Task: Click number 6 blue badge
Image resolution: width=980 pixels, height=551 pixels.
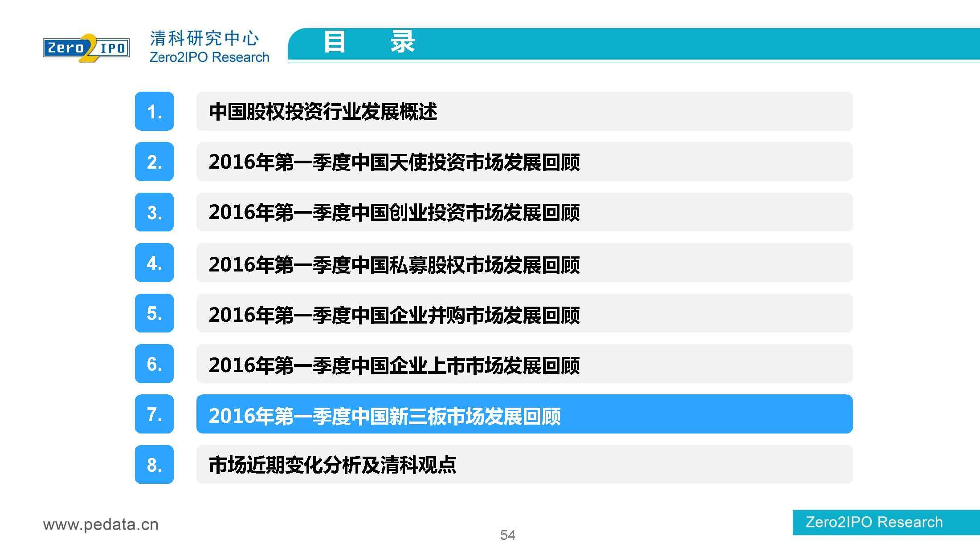Action: [154, 364]
